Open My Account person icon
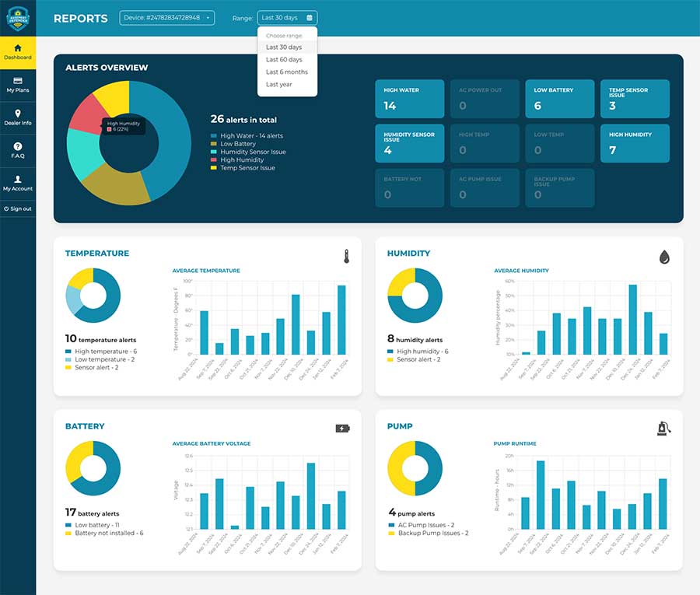Screen dimensions: 700x595 coord(18,179)
